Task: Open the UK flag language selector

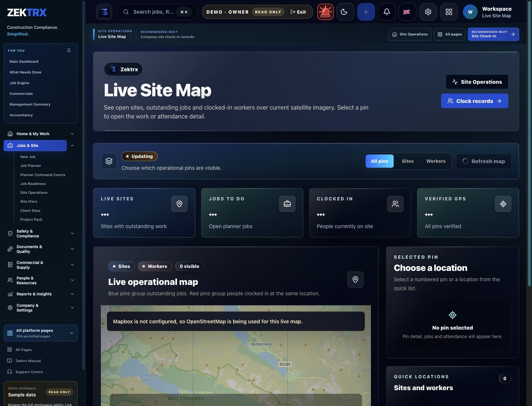Action: point(407,12)
